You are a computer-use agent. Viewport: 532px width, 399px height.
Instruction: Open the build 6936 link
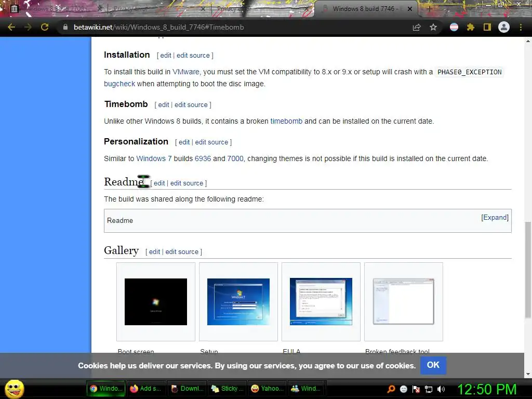[x=203, y=158]
